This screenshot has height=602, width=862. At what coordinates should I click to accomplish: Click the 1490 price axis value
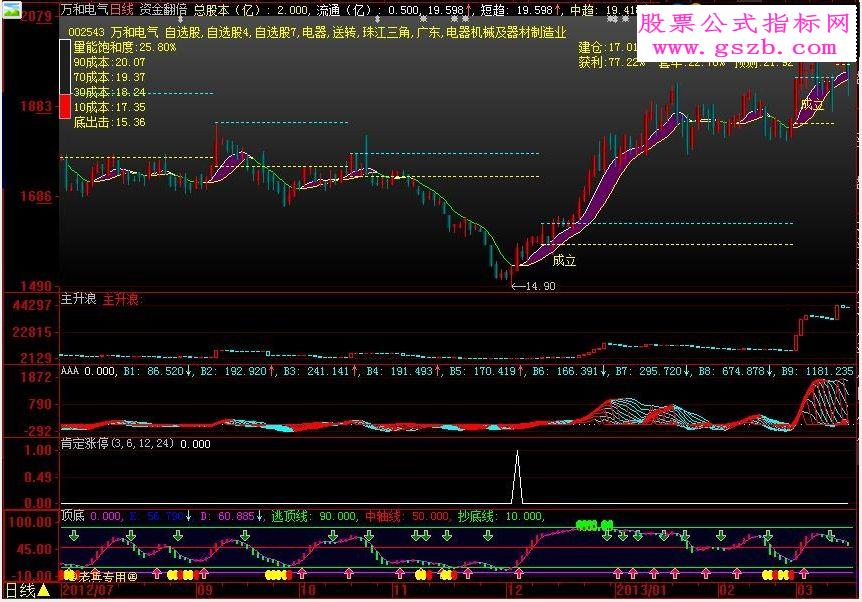36,286
